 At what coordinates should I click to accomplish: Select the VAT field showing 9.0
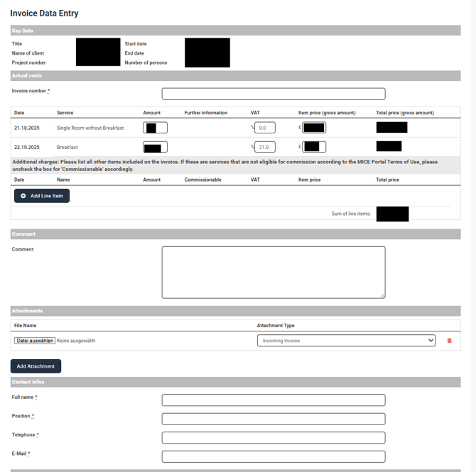point(264,128)
